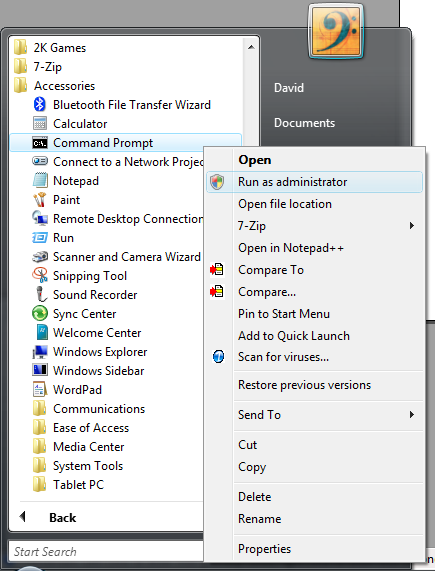Expand the Send To submenu arrow
Viewport: 435px width, 571px height.
pyautogui.click(x=412, y=414)
